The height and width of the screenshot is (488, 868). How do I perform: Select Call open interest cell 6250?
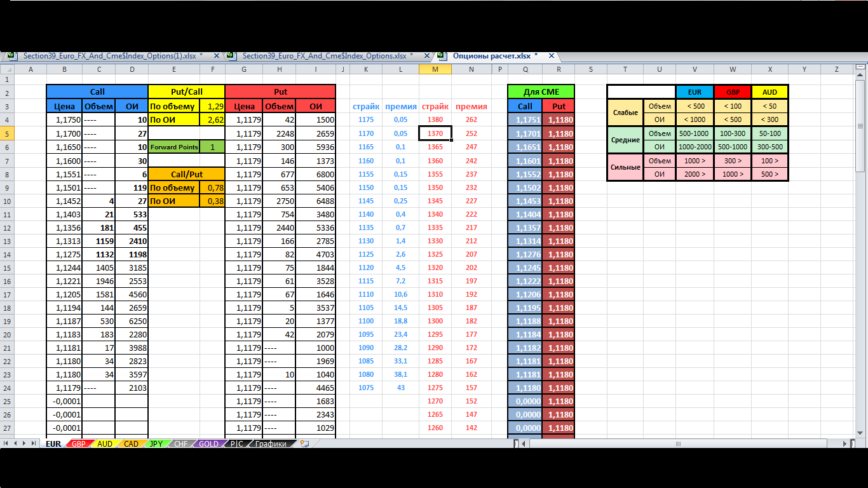pyautogui.click(x=132, y=322)
